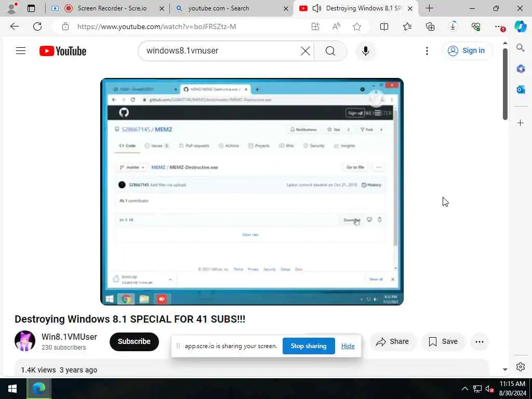Click the video title text
This screenshot has width=532, height=399.
130,319
